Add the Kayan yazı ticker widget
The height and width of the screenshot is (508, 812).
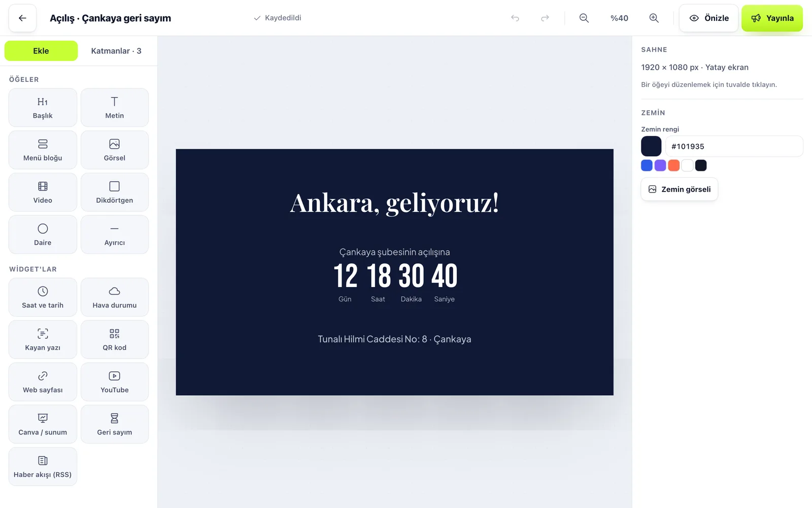(43, 339)
